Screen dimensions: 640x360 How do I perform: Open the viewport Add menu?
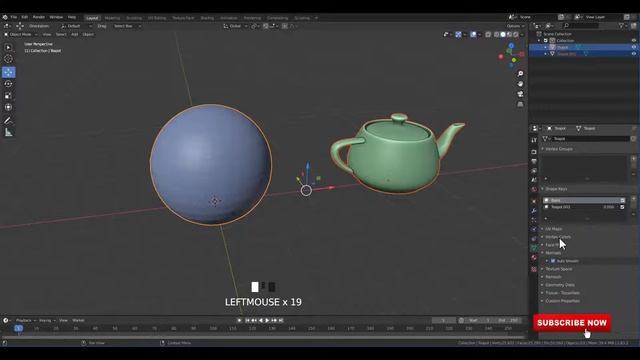point(75,35)
